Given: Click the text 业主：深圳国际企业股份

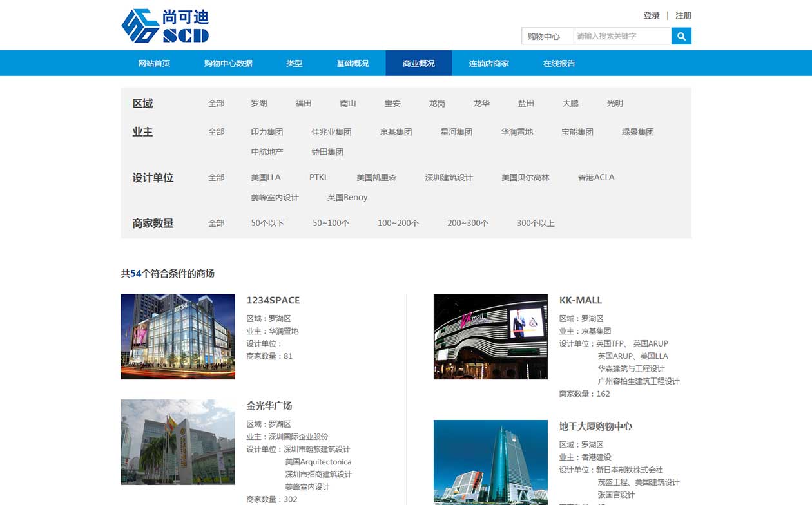Looking at the screenshot, I should [287, 437].
